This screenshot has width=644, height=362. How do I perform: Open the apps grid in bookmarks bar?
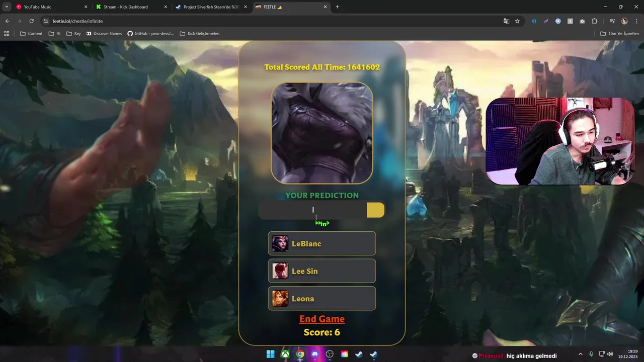(7, 34)
